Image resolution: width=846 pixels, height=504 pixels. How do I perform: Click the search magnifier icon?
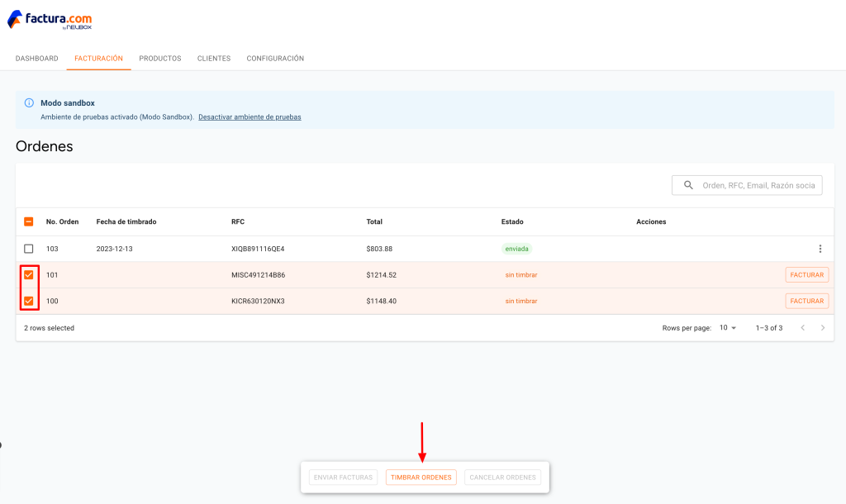coord(688,185)
